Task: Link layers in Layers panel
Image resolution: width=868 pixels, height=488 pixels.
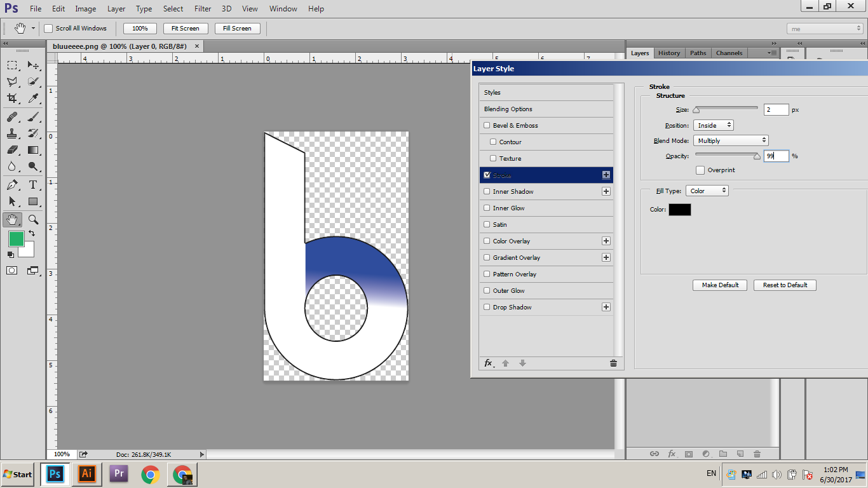Action: tap(654, 454)
